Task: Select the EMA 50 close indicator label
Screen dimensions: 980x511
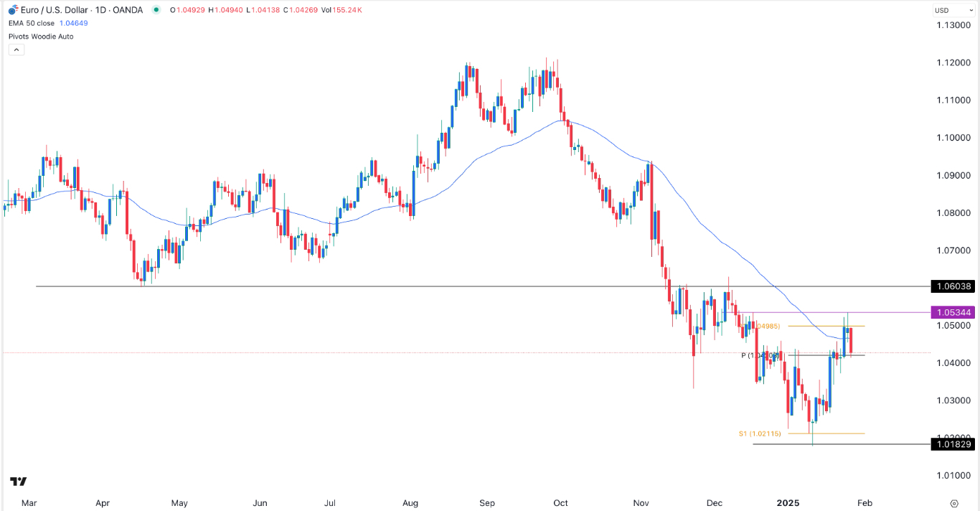Action: point(31,23)
